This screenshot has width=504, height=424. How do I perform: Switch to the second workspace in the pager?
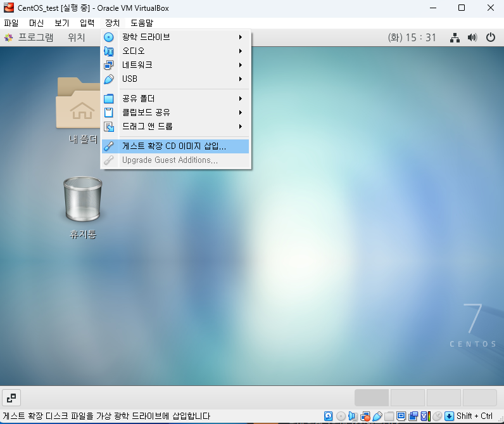tap(408, 397)
